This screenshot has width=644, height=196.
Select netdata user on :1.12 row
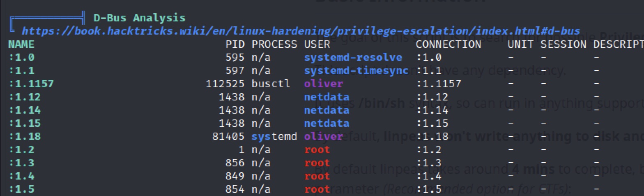click(327, 97)
